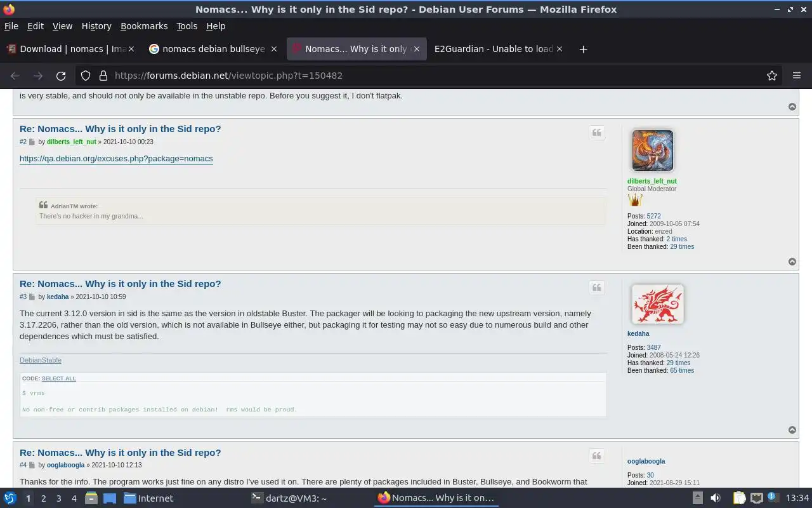Click the padlock site security icon
The width and height of the screenshot is (812, 508).
tap(103, 76)
